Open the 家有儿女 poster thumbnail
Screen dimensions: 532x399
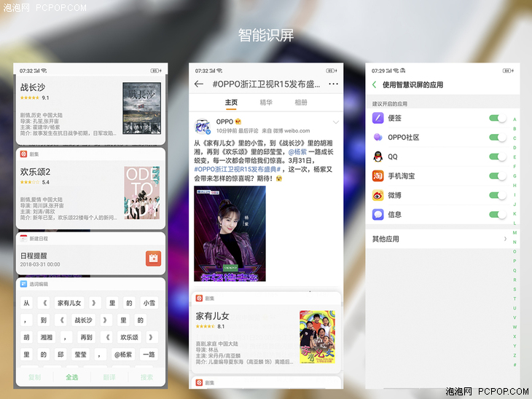(x=318, y=337)
